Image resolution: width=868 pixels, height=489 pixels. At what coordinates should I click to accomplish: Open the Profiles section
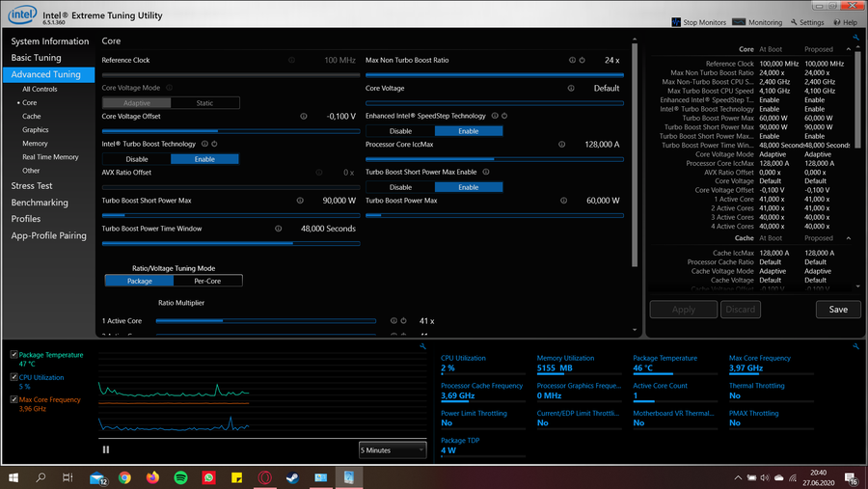pyautogui.click(x=25, y=219)
